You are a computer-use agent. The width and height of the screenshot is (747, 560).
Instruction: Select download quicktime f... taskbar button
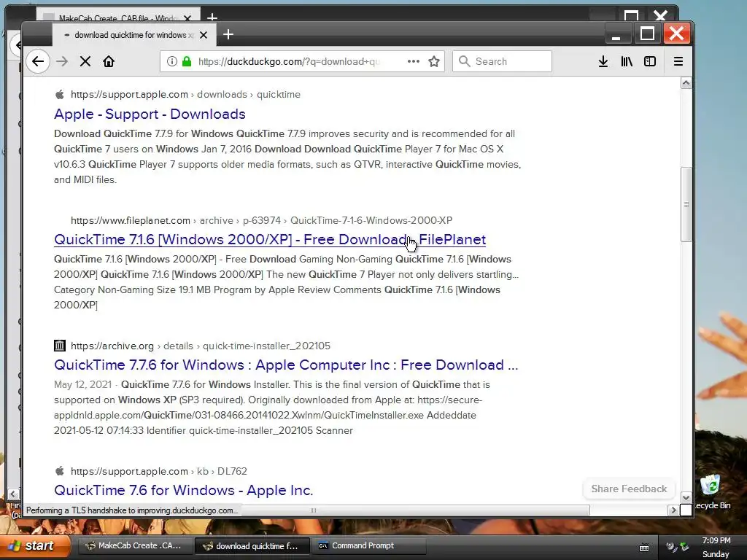[x=252, y=545]
